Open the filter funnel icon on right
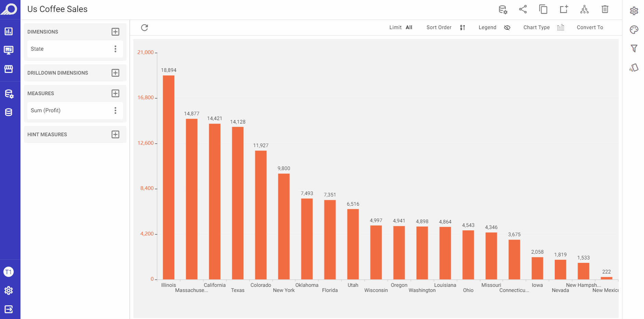The width and height of the screenshot is (644, 319). pos(634,49)
